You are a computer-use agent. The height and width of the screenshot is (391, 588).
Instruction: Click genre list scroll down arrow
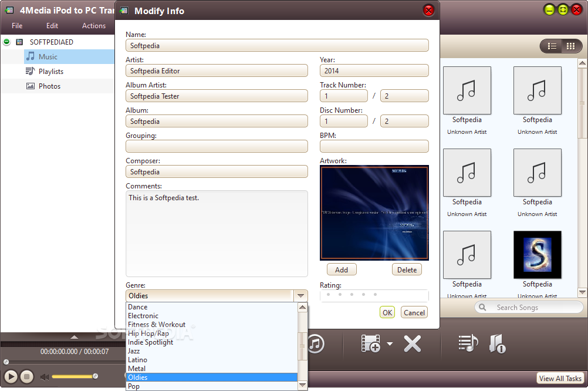tap(303, 385)
